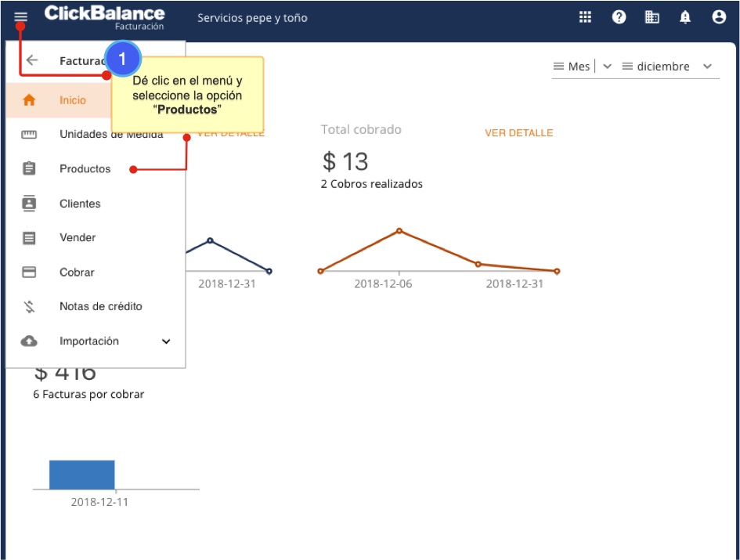Open the apps grid icon

coord(585,17)
